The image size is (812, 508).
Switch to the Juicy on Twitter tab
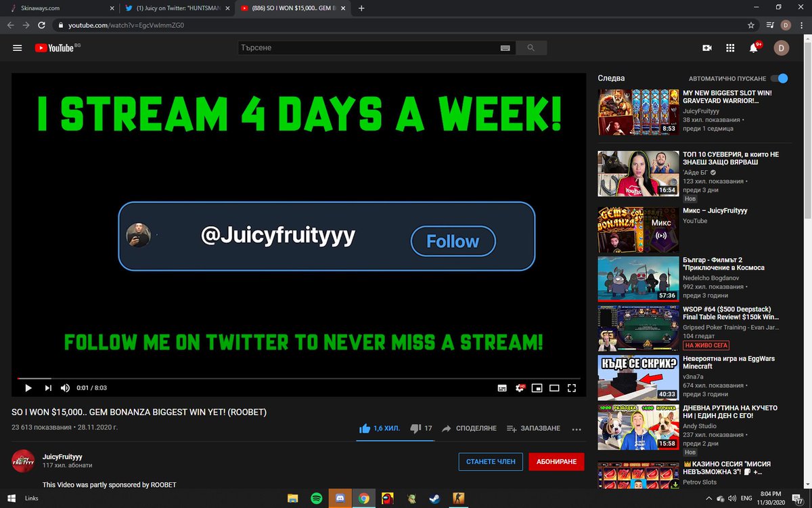coord(177,8)
